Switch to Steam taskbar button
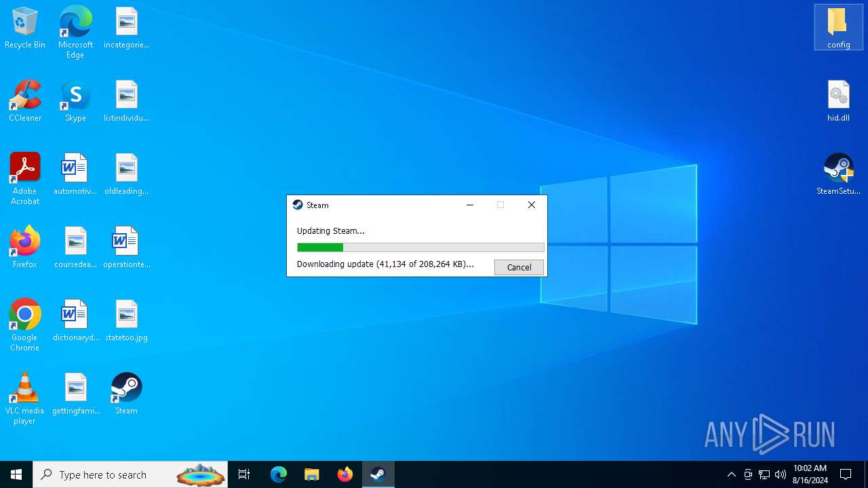The width and height of the screenshot is (868, 488). click(378, 474)
